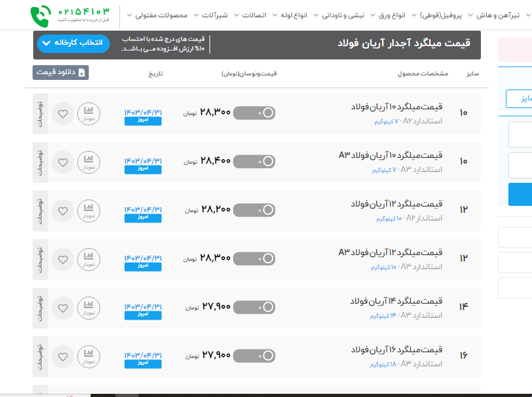Open link قیمت میلگرد 12 آریان فولاد A3
The height and width of the screenshot is (397, 532).
pos(390,253)
